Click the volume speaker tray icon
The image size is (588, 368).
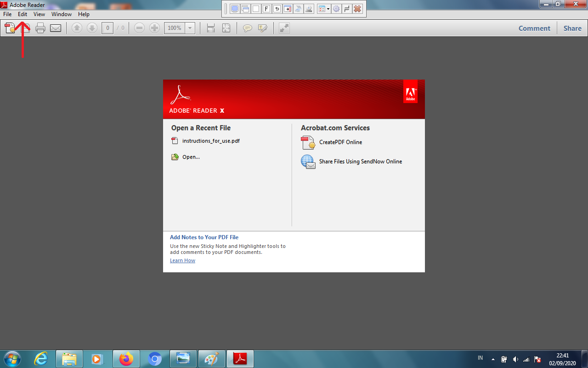[x=515, y=359]
